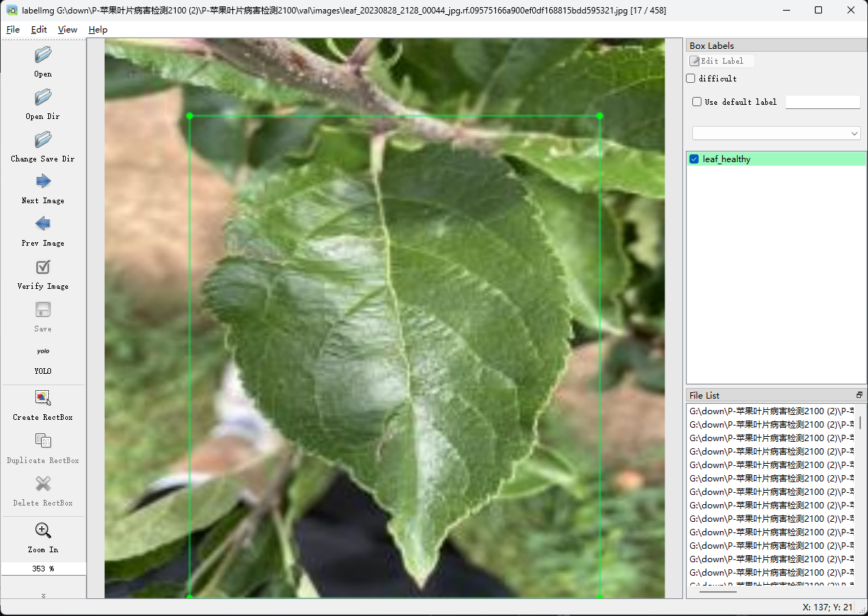Expand the toolbar overflow chevron
This screenshot has height=616, width=868.
(x=43, y=595)
